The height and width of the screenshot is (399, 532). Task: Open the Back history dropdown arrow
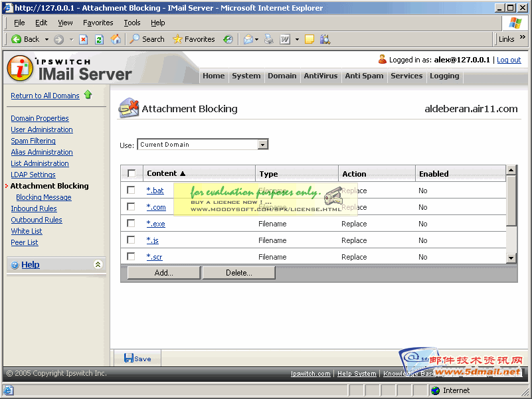coord(46,39)
